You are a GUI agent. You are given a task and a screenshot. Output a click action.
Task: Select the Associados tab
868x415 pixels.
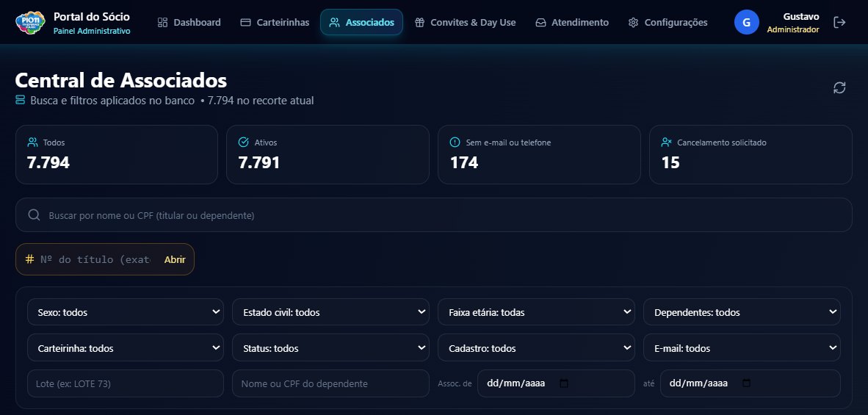[x=361, y=22]
